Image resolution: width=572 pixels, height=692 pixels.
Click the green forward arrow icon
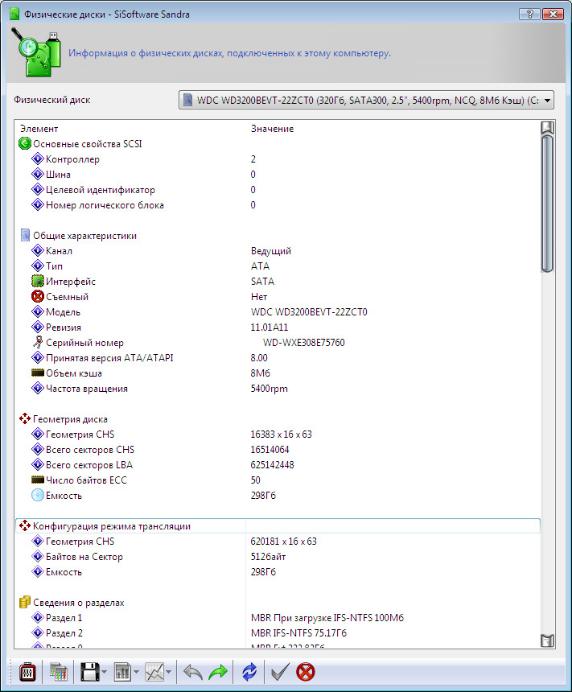(x=218, y=672)
